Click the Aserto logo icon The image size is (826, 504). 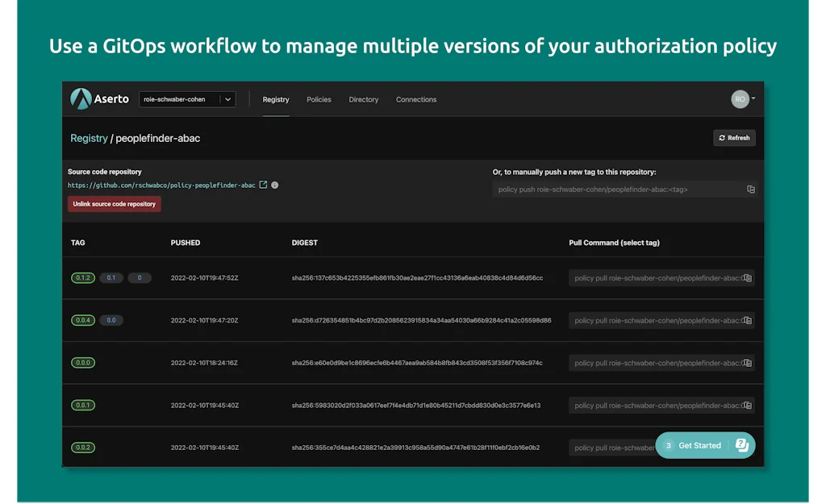(x=81, y=99)
